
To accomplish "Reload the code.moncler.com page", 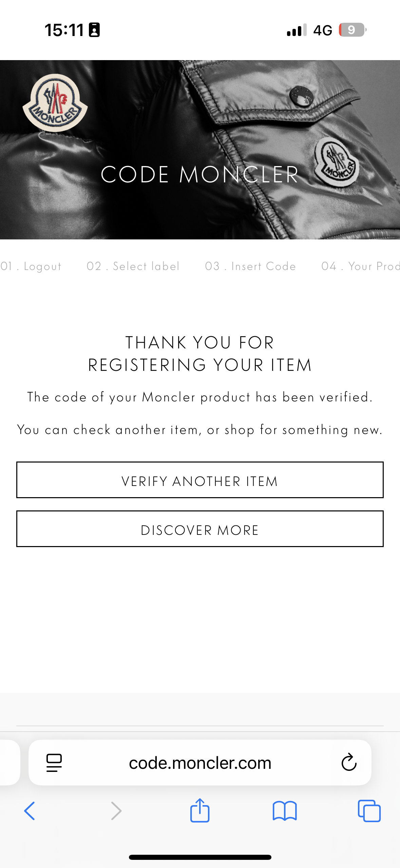I will 349,762.
